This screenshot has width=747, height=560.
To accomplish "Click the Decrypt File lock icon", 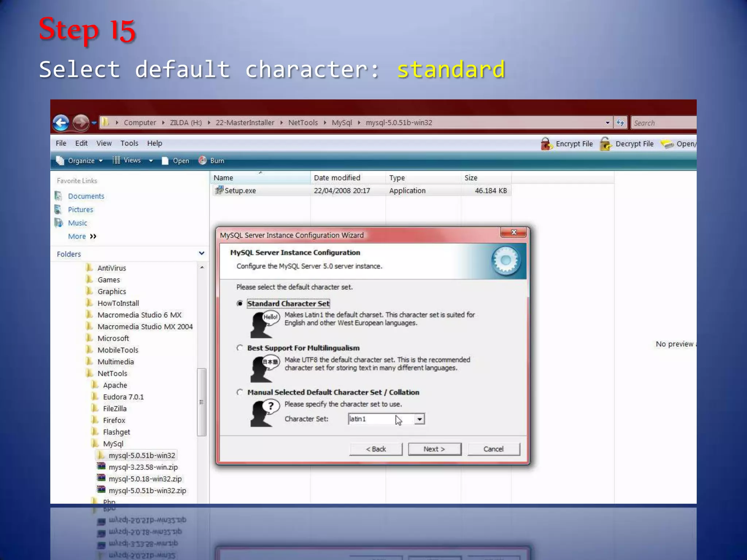I will pos(606,144).
